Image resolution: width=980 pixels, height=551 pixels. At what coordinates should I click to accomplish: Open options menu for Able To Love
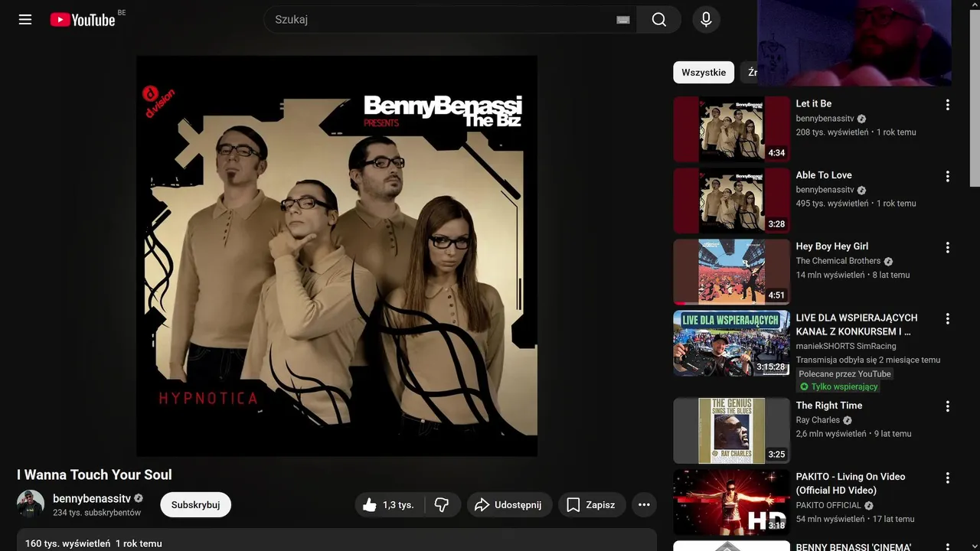tap(947, 176)
